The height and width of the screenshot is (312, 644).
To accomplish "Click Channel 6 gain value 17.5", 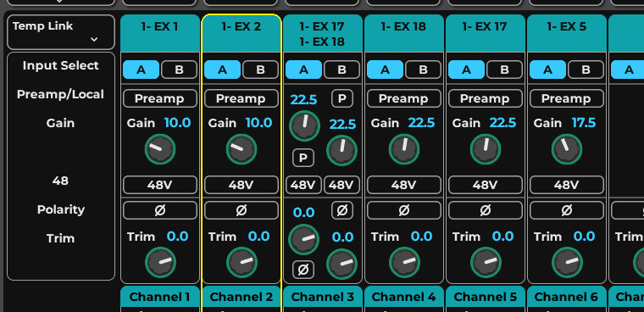I will [584, 122].
